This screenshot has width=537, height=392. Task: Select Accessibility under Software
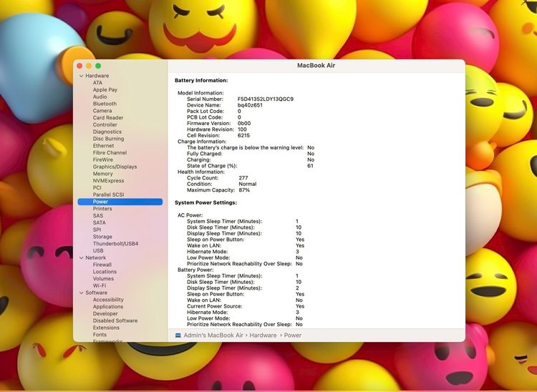pos(108,300)
